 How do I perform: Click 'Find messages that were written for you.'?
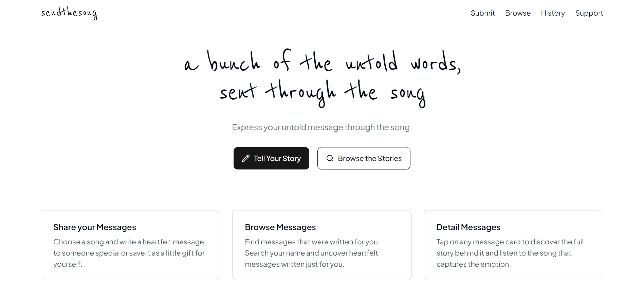click(312, 242)
